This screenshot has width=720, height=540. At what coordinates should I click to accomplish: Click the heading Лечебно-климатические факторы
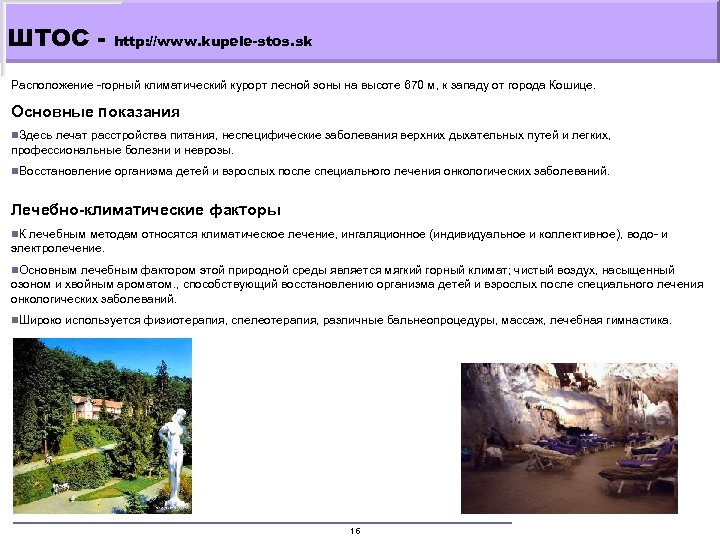click(x=146, y=210)
